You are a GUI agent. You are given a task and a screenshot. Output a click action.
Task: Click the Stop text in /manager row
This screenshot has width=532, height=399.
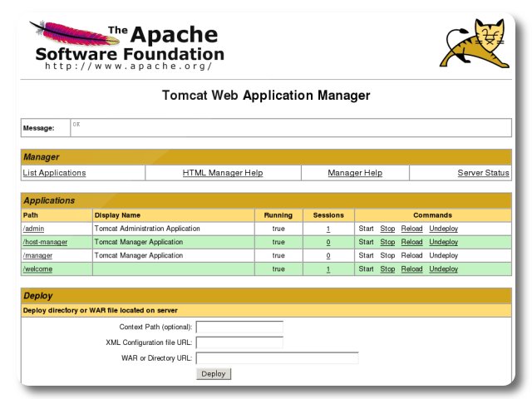(x=387, y=255)
